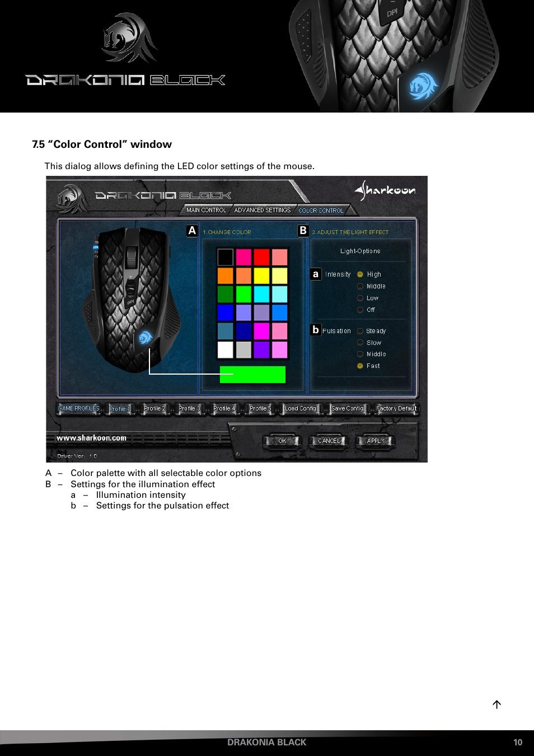The height and width of the screenshot is (756, 534).
Task: Pick the dark green color swatch
Action: [225, 294]
